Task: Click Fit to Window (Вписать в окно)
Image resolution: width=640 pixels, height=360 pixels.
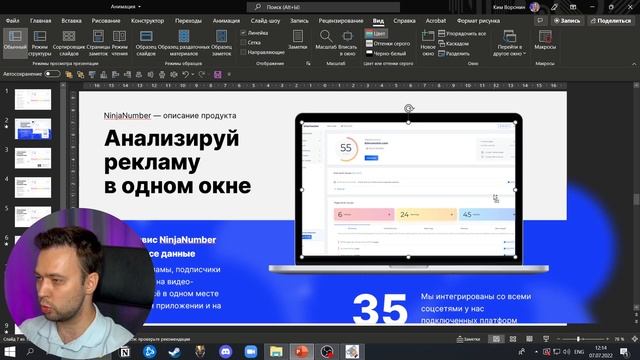Action: [x=347, y=43]
